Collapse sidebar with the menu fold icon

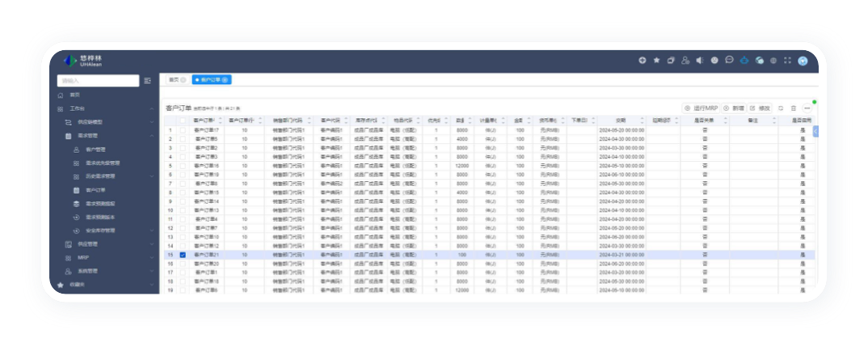click(x=147, y=81)
